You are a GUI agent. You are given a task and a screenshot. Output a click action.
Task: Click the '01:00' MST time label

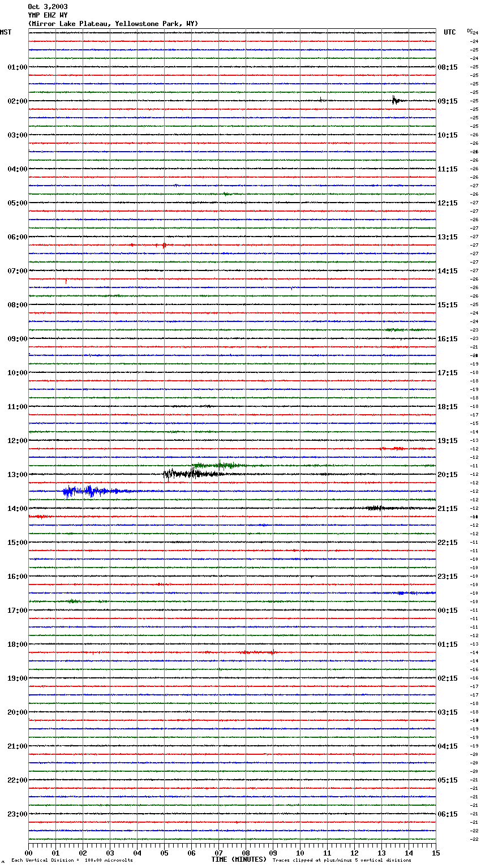(18, 67)
